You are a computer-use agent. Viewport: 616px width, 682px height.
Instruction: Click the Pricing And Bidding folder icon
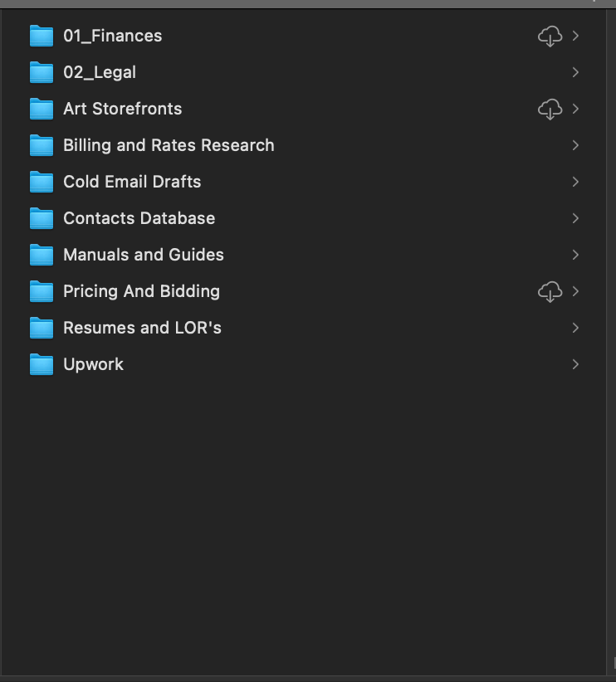(42, 292)
